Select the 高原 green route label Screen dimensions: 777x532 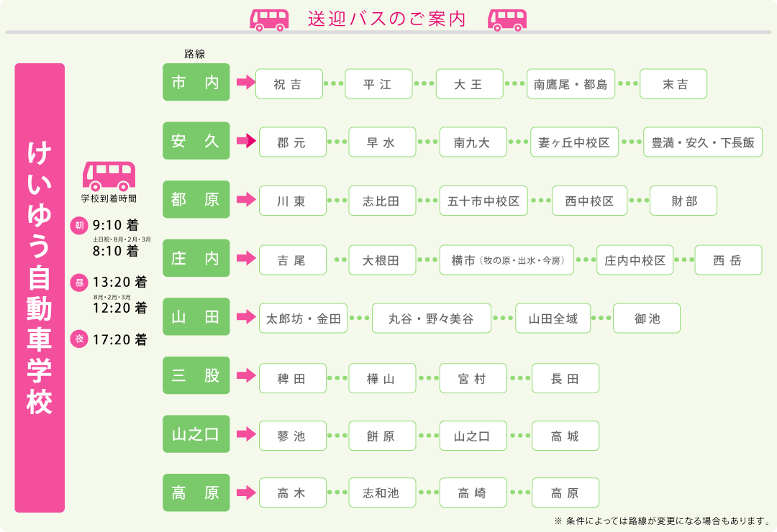[x=196, y=492]
